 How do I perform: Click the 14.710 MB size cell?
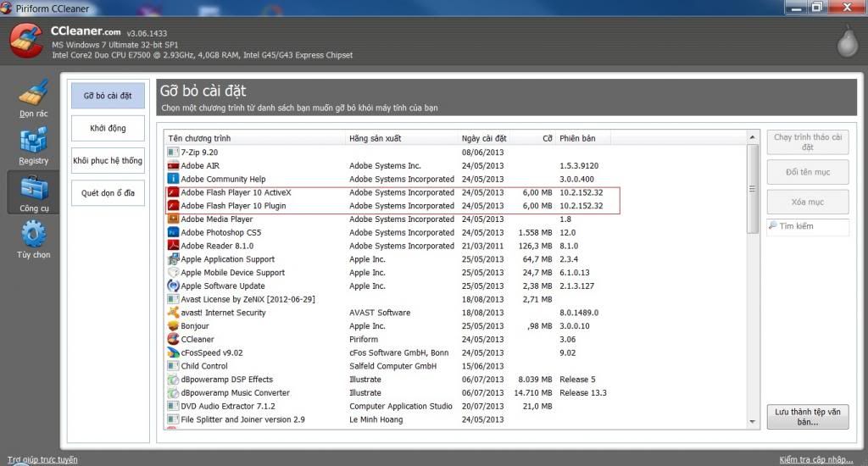coord(533,392)
